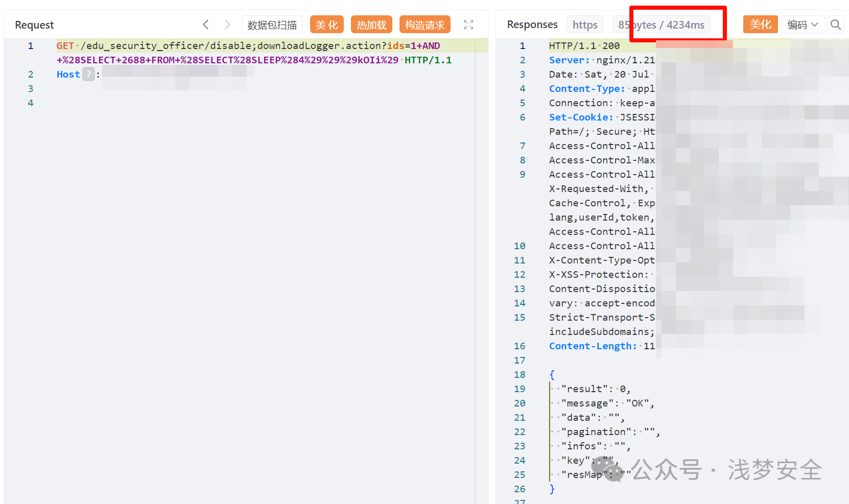Click the 美化 button in the Responses panel
The height and width of the screenshot is (504, 849).
coord(761,24)
